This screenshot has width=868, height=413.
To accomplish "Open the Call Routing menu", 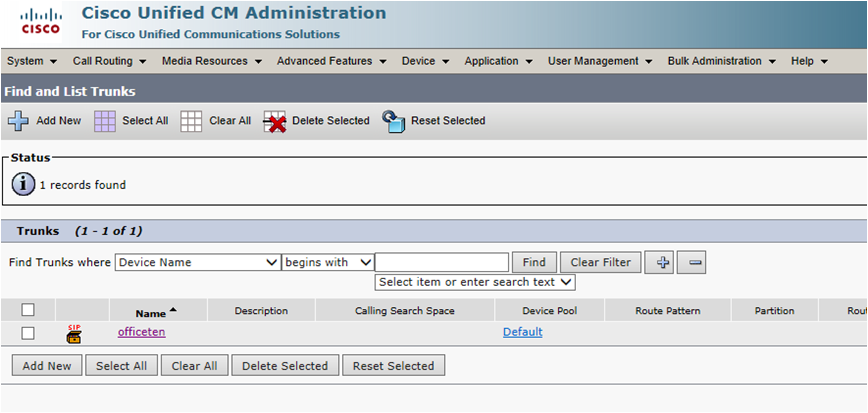I will point(109,61).
